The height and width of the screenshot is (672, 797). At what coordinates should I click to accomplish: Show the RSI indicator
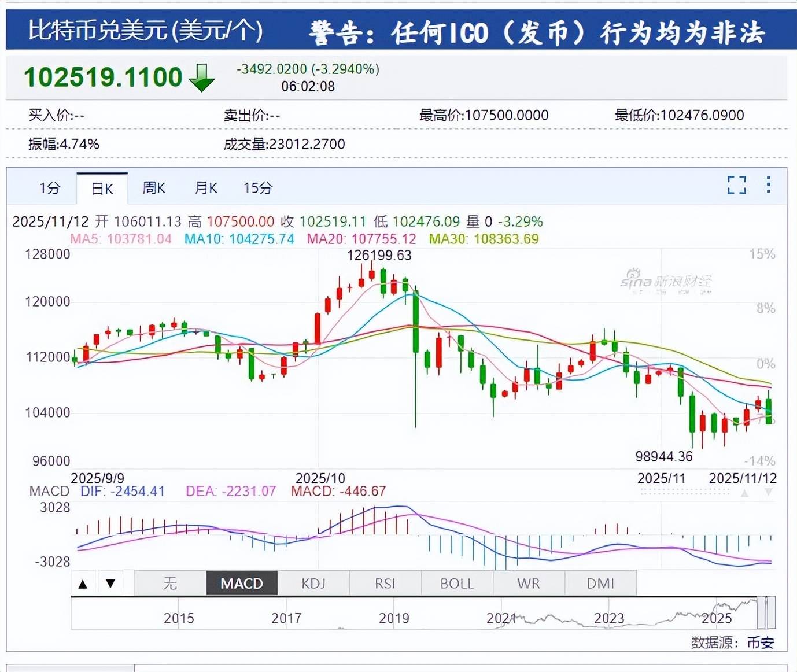click(x=385, y=584)
